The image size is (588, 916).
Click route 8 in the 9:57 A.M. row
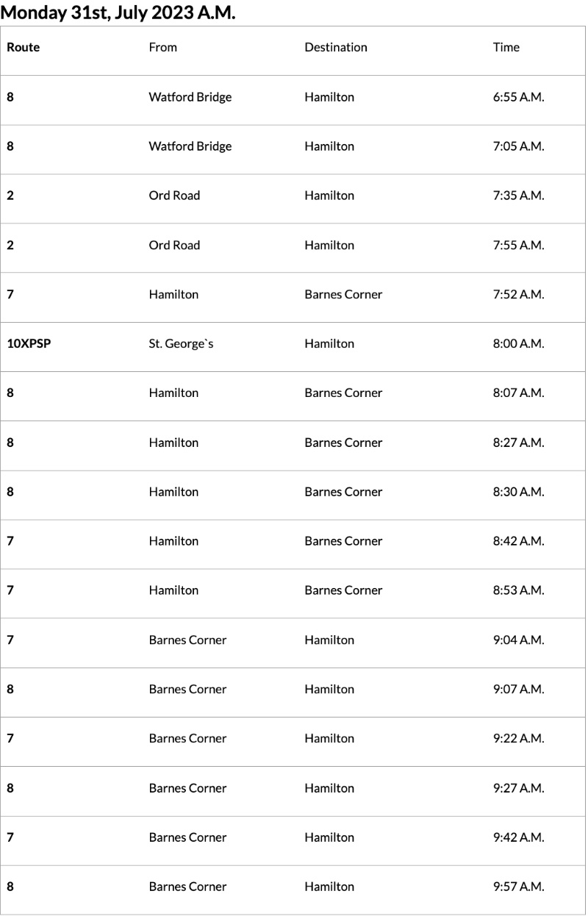point(10,887)
